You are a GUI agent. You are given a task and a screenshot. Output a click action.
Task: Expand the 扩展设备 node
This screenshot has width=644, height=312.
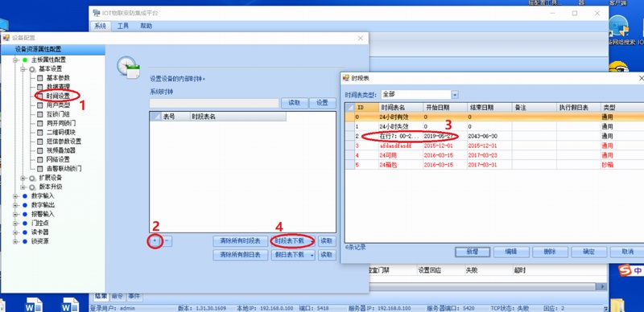pyautogui.click(x=23, y=178)
